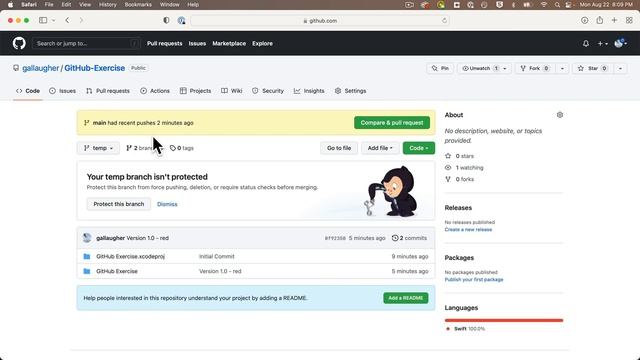Click the Swift language bar
The width and height of the screenshot is (640, 360).
click(x=504, y=320)
